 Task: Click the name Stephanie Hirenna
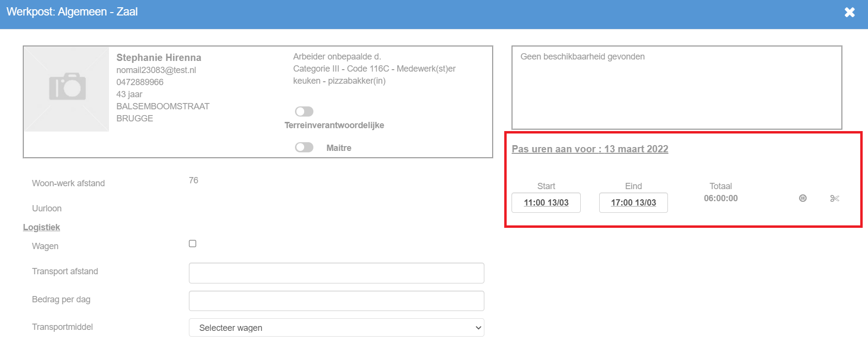[159, 58]
